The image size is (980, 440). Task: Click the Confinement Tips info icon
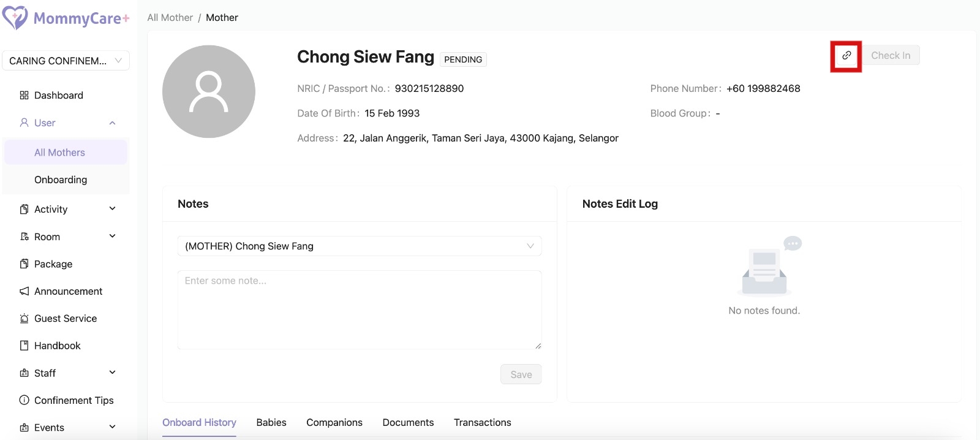click(x=24, y=400)
